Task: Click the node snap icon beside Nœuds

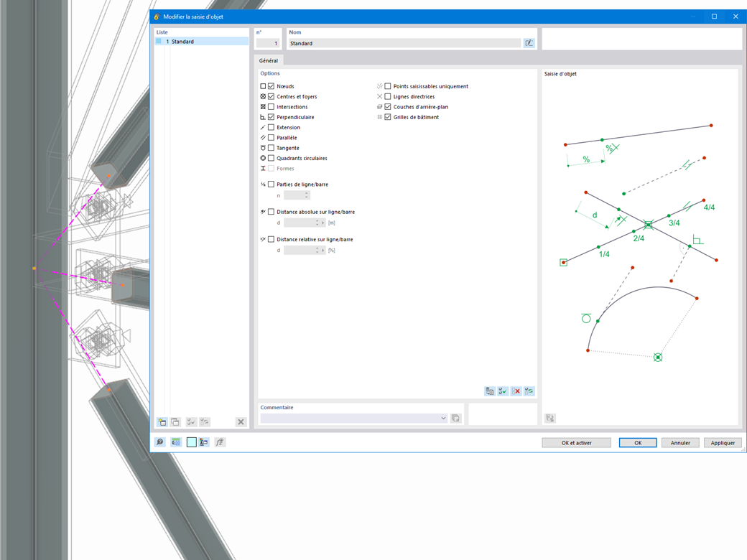Action: (263, 86)
